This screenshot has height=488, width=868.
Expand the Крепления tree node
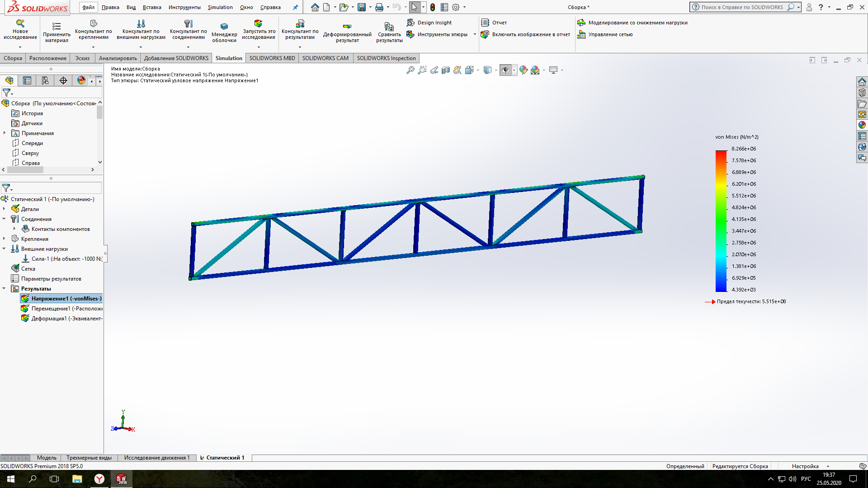click(x=4, y=239)
